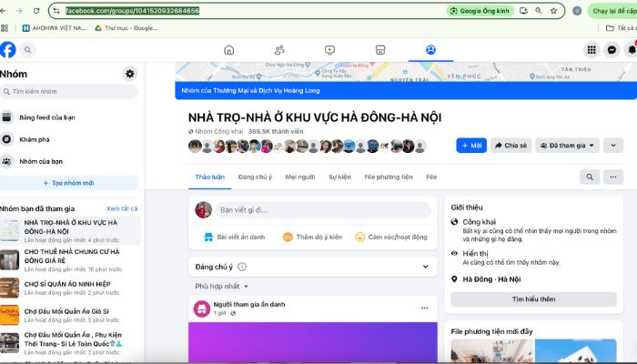Open group settings gear next to Nhóm
Viewport: 637px width, 364px height.
[x=129, y=74]
